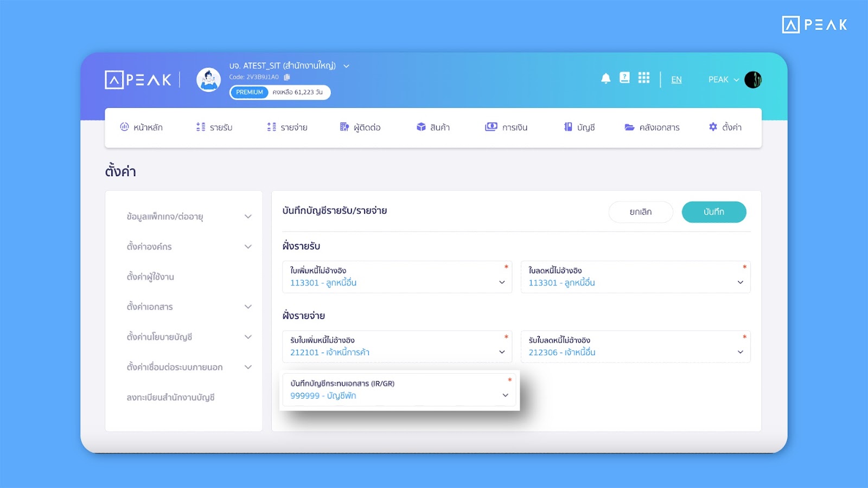The image size is (868, 488).
Task: Click the help manual book icon
Action: click(624, 78)
